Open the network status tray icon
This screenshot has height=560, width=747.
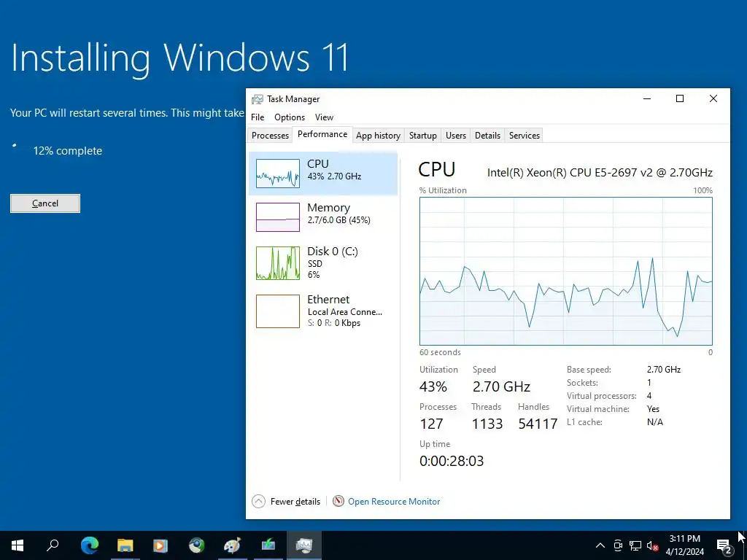[x=635, y=545]
